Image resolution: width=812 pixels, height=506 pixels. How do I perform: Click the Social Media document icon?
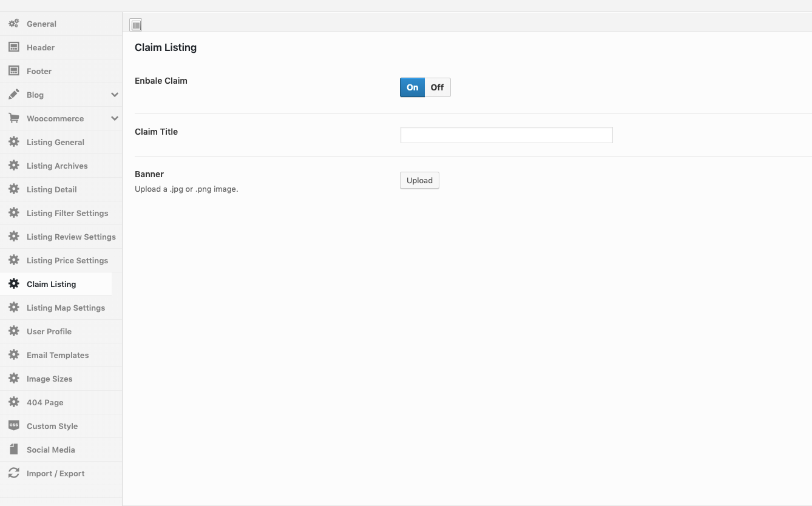(x=13, y=450)
